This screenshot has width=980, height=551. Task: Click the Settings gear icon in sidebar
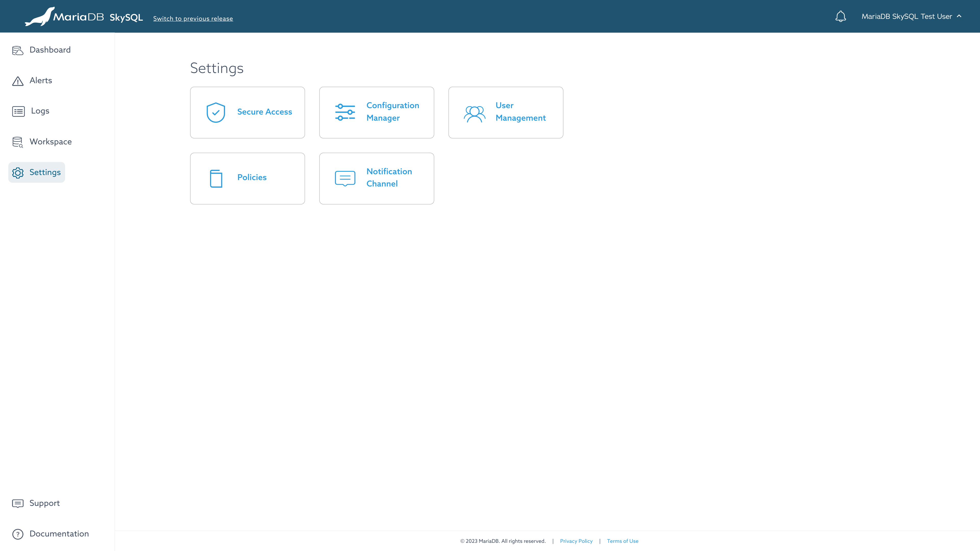click(x=18, y=173)
